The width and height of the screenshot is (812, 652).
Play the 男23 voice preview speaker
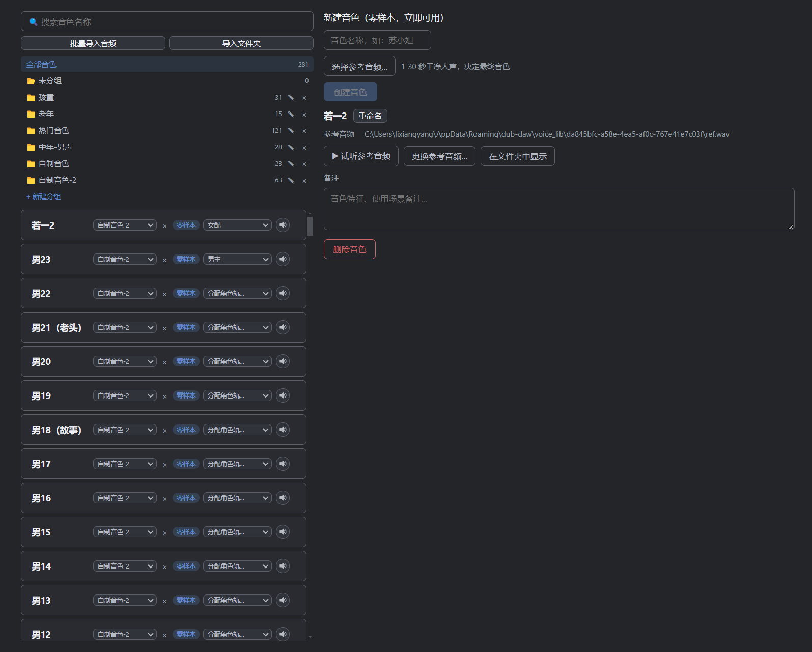click(283, 259)
